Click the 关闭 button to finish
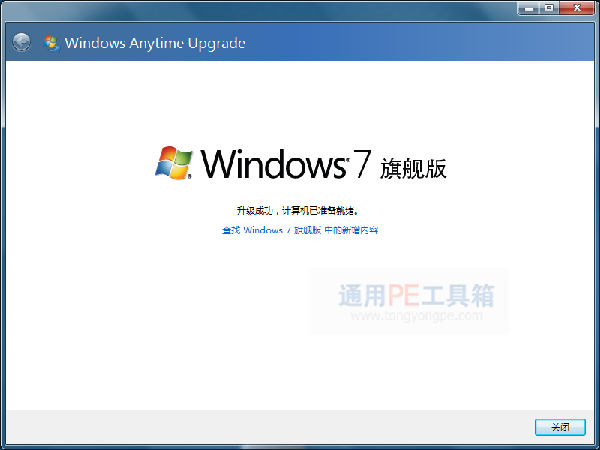 click(x=560, y=427)
